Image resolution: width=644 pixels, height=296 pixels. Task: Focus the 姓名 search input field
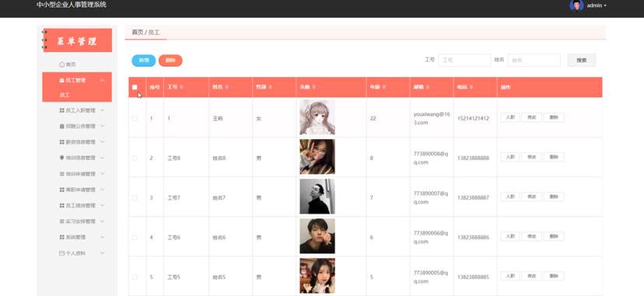(x=534, y=61)
